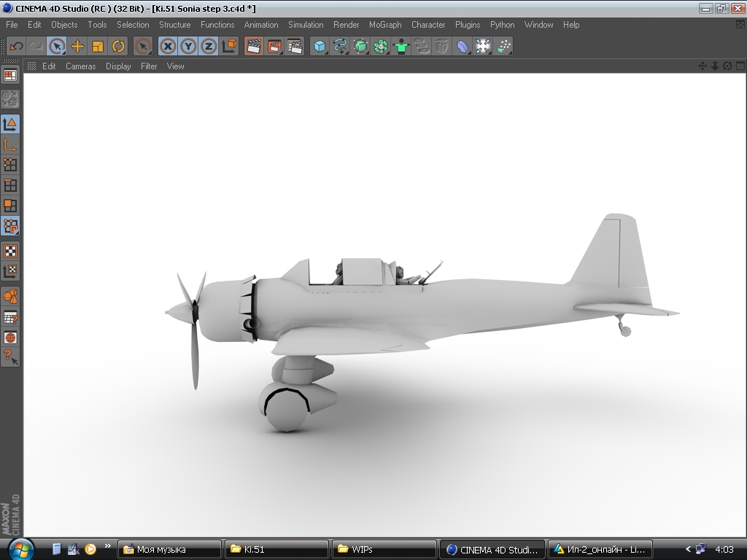Open the Render menu

point(346,25)
